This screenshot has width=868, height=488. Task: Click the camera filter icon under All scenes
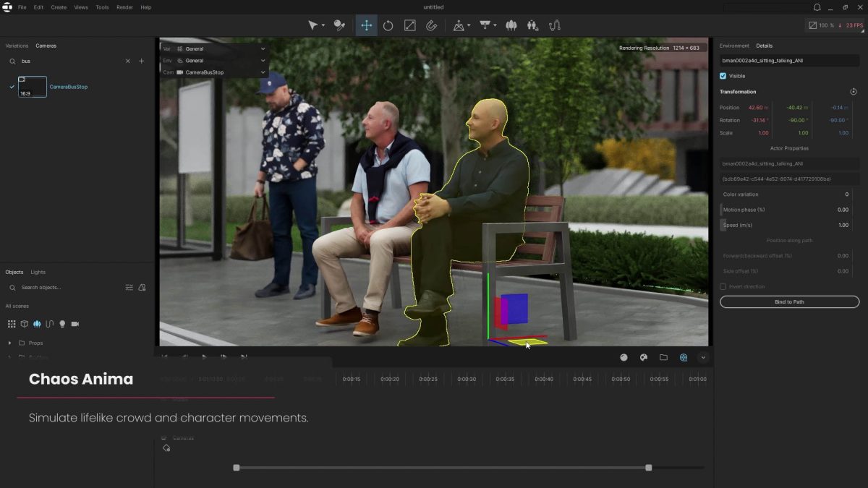pyautogui.click(x=75, y=324)
